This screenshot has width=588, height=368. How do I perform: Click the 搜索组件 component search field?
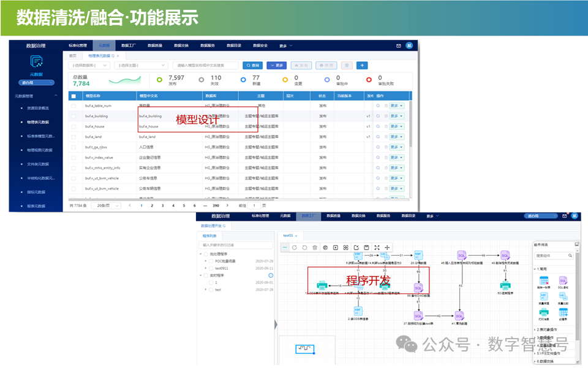point(554,256)
